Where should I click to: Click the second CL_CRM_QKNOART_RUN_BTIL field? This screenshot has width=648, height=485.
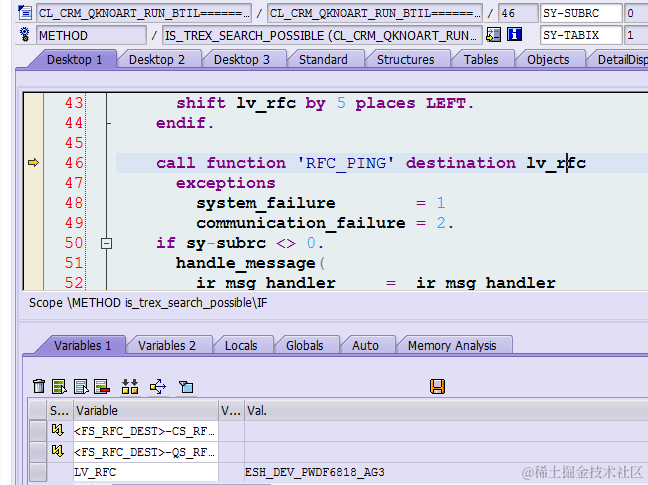pos(375,13)
